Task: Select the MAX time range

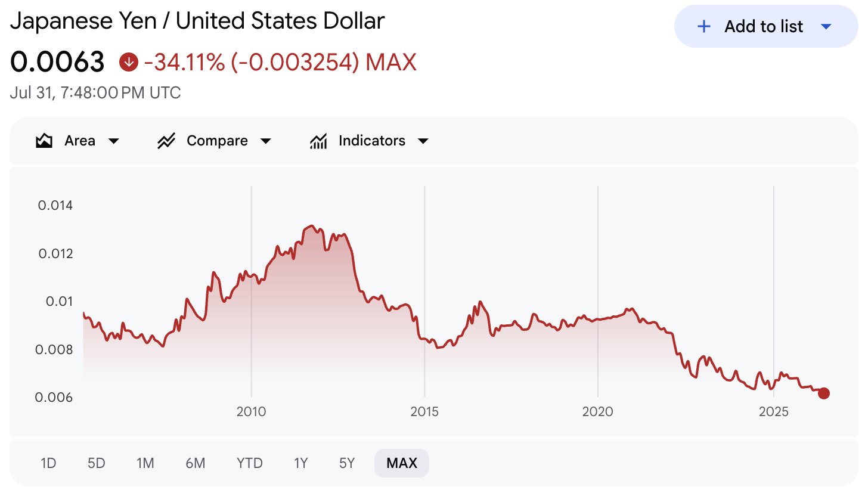Action: pyautogui.click(x=402, y=463)
